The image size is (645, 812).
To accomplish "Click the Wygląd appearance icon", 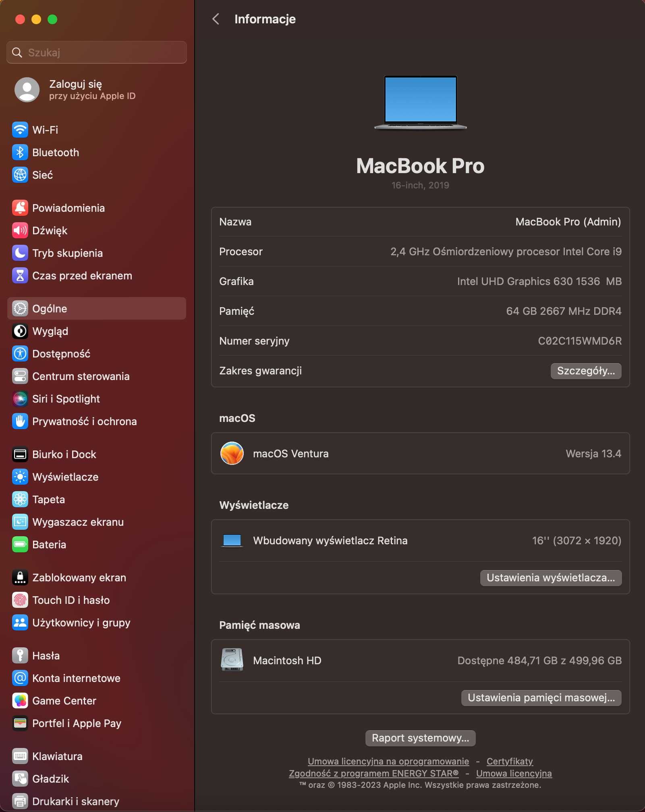I will 20,331.
